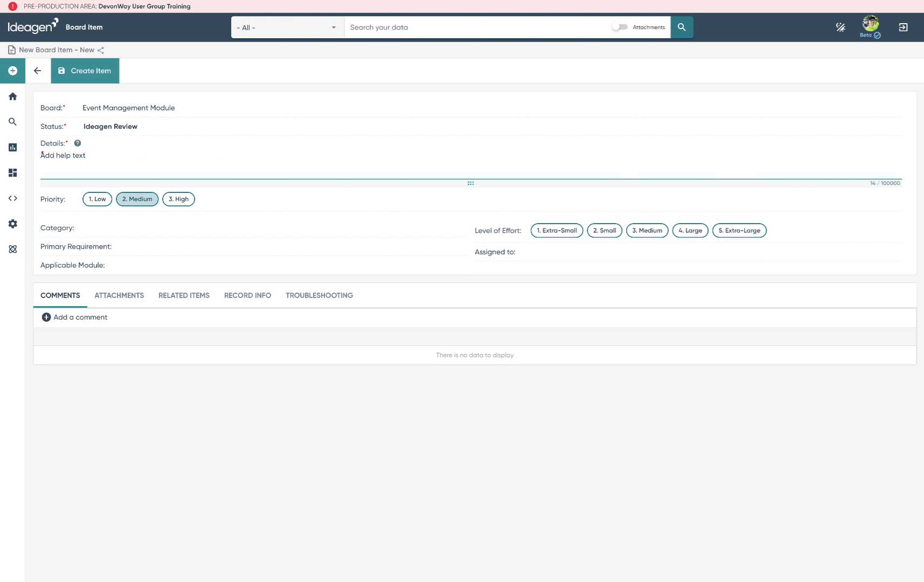Click in the Search your data field
Viewport: 924px width, 582px height.
click(x=477, y=27)
